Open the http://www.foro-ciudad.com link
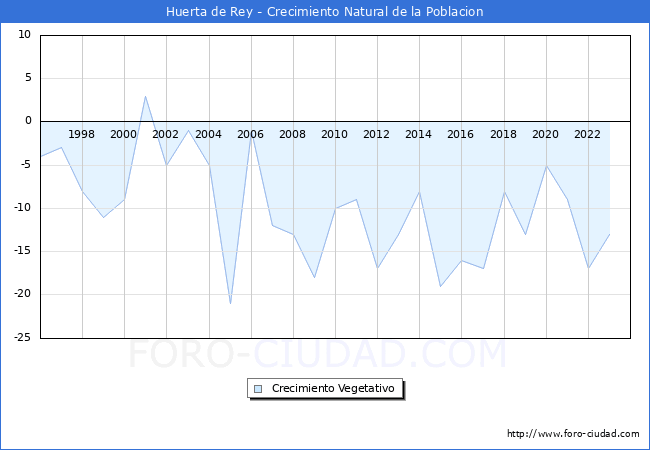Viewport: 650px width, 450px height. click(x=573, y=434)
